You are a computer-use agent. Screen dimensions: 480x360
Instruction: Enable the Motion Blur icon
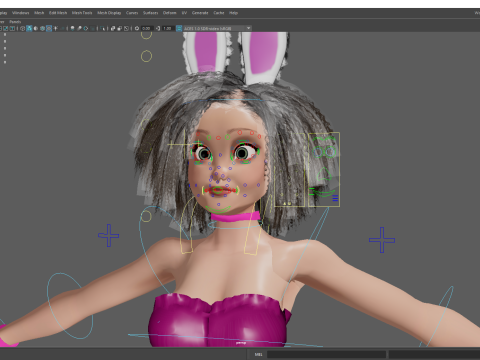pos(79,28)
